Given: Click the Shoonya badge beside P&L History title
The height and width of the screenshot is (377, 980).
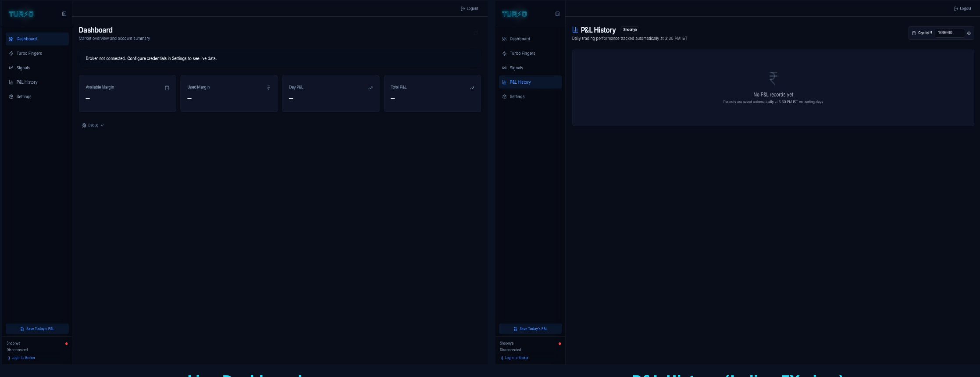Looking at the screenshot, I should point(630,30).
